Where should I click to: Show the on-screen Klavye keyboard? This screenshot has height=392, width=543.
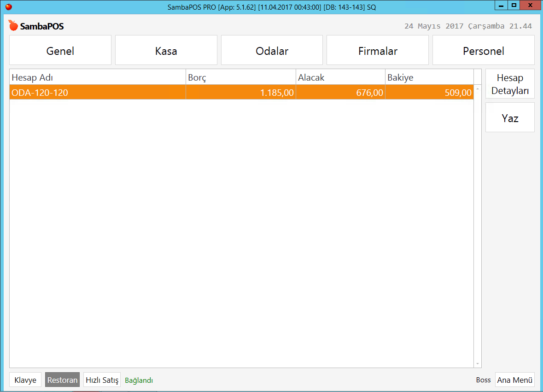pyautogui.click(x=25, y=380)
